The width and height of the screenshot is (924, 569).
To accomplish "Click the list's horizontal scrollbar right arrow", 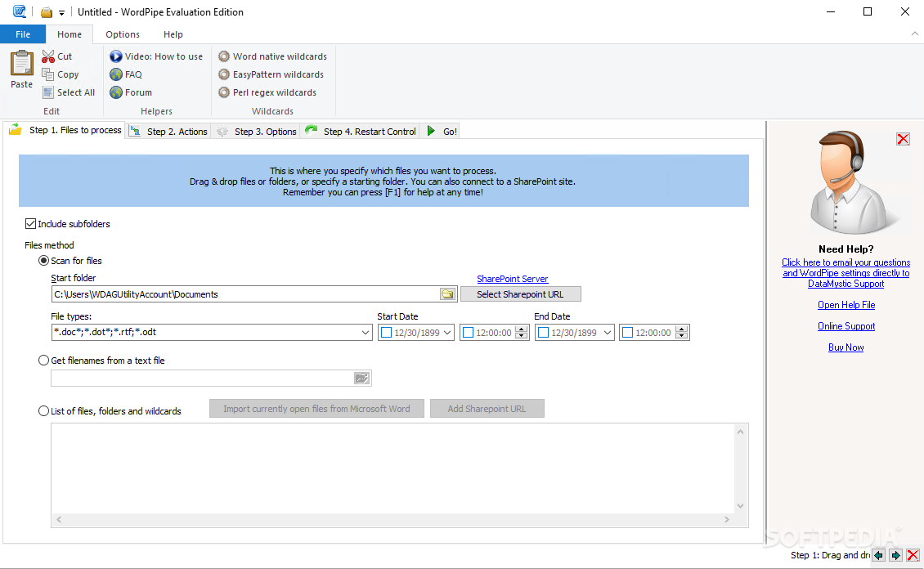I will tap(727, 519).
